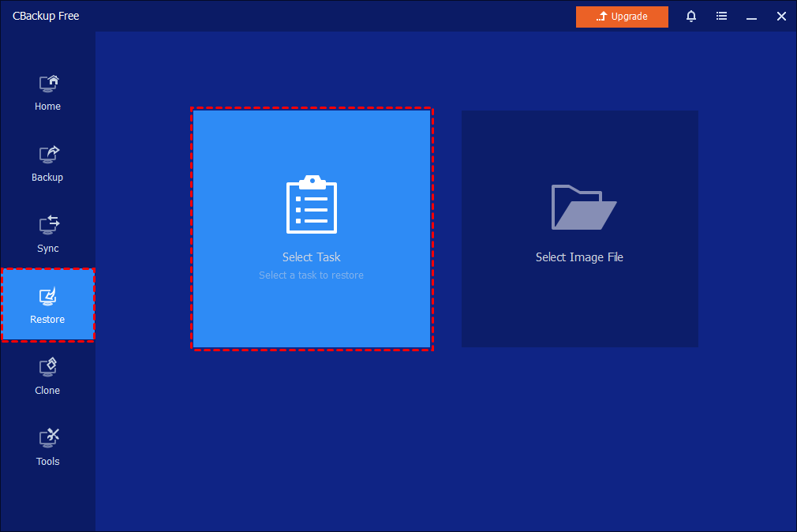
Task: Select the Sync arrows icon
Action: click(48, 225)
